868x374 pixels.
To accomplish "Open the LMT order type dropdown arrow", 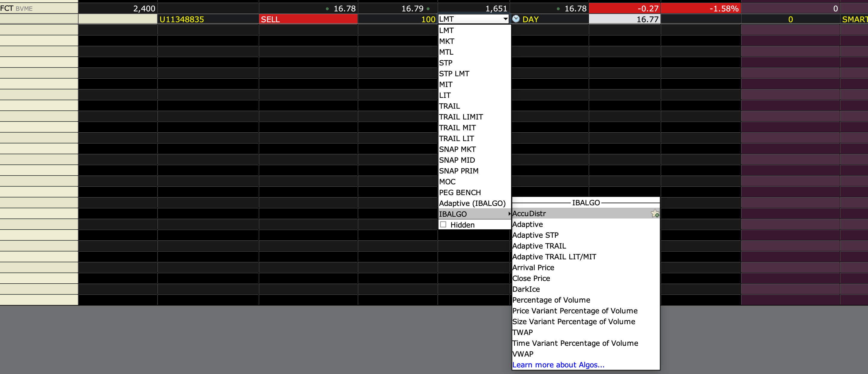I will pos(505,19).
